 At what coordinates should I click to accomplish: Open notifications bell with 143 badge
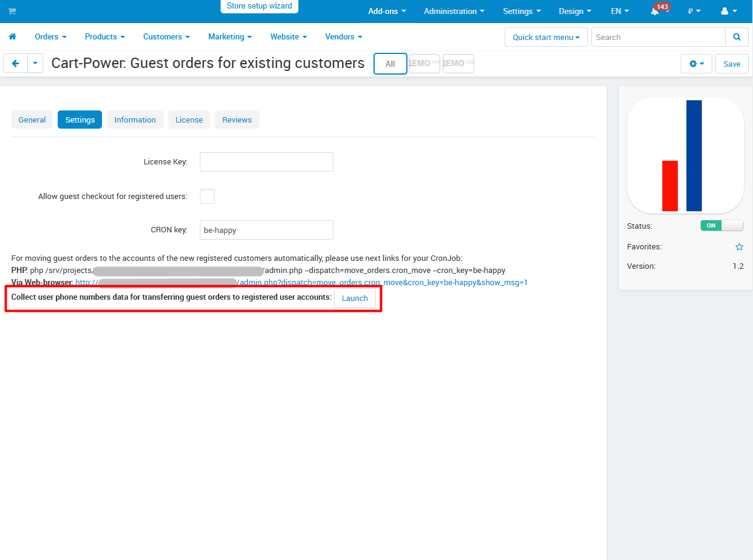coord(655,11)
